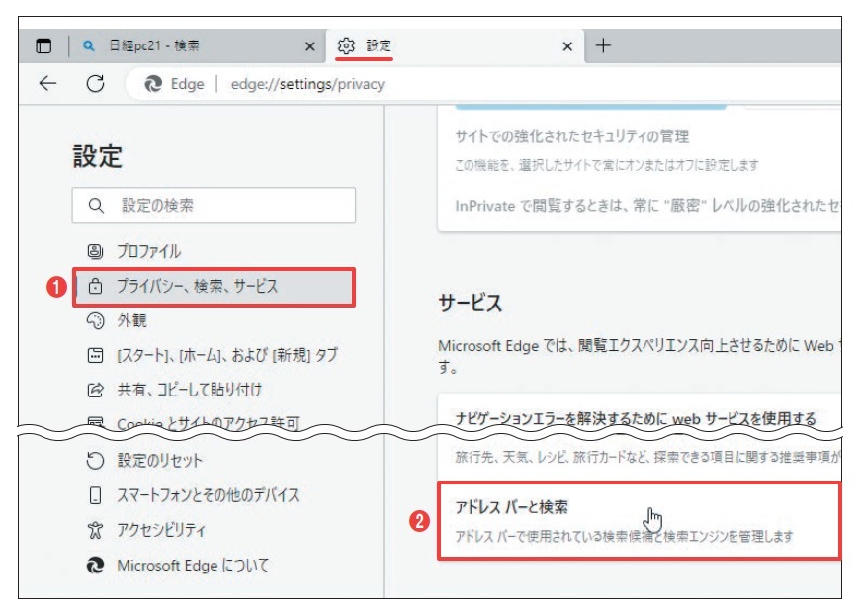Click the reset arrow icon beside 設定のリセット
This screenshot has height=616, width=859.
[x=95, y=461]
